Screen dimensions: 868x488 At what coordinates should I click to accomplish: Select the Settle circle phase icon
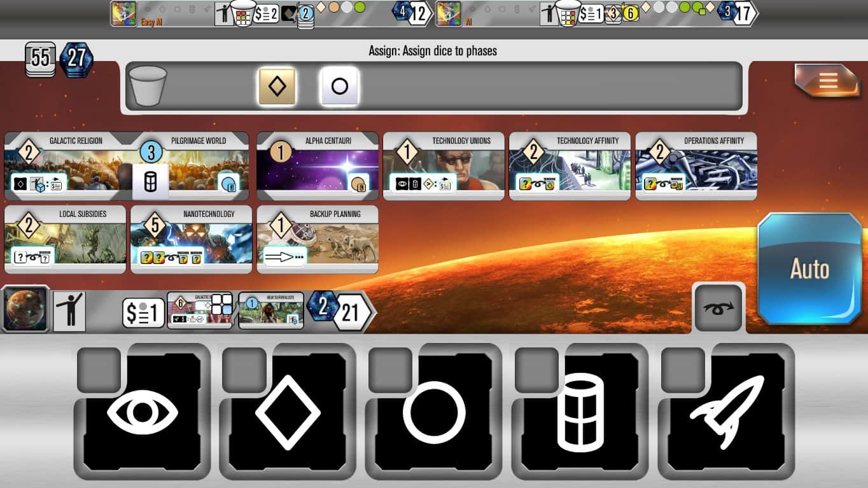(x=434, y=412)
